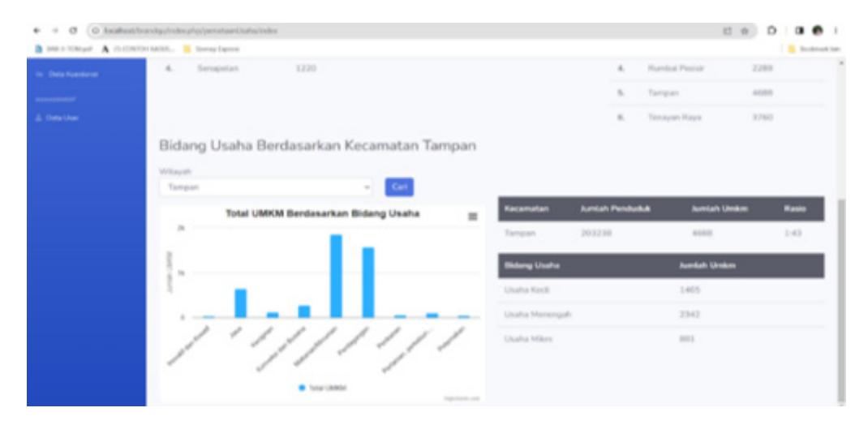The width and height of the screenshot is (868, 425).
Task: Click the tallest bar, Makanan/Minuman
Action: 336,276
